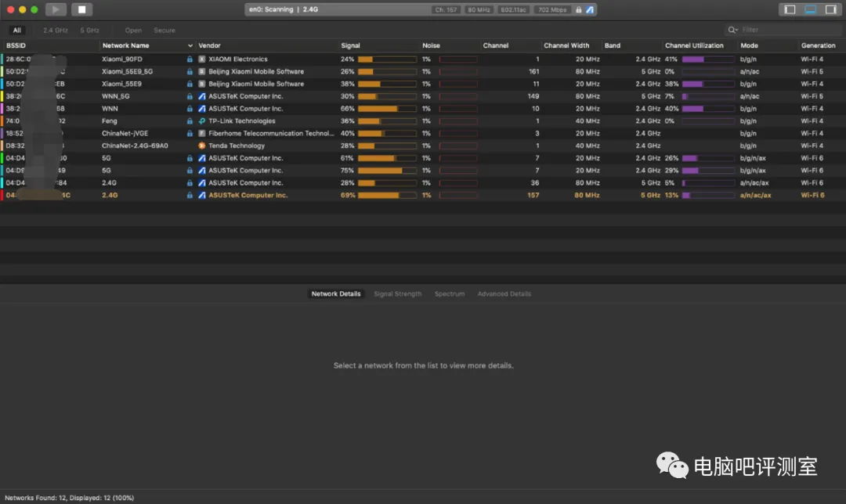846x504 pixels.
Task: Sort by BSSID column header
Action: tap(16, 46)
